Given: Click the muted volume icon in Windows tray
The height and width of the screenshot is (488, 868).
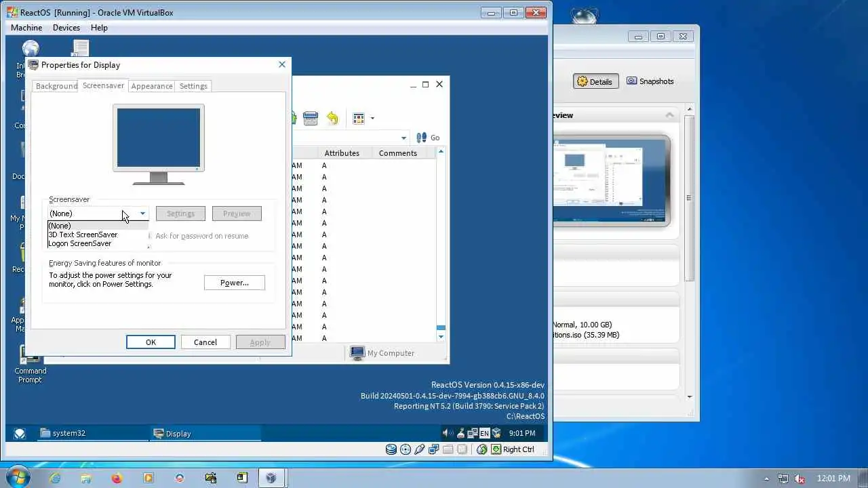Looking at the screenshot, I should point(800,479).
